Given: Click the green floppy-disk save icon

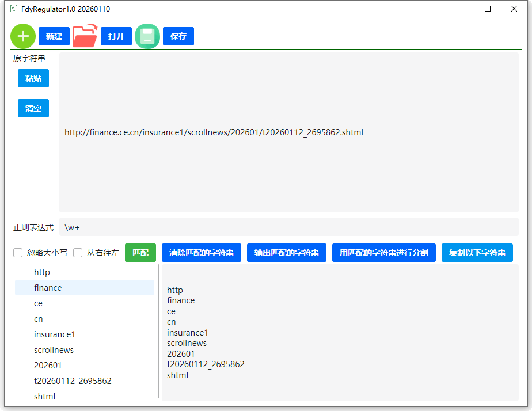Looking at the screenshot, I should tap(147, 36).
